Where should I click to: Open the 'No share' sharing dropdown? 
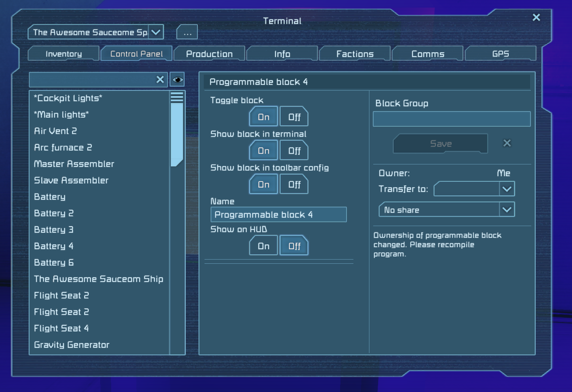pyautogui.click(x=506, y=209)
